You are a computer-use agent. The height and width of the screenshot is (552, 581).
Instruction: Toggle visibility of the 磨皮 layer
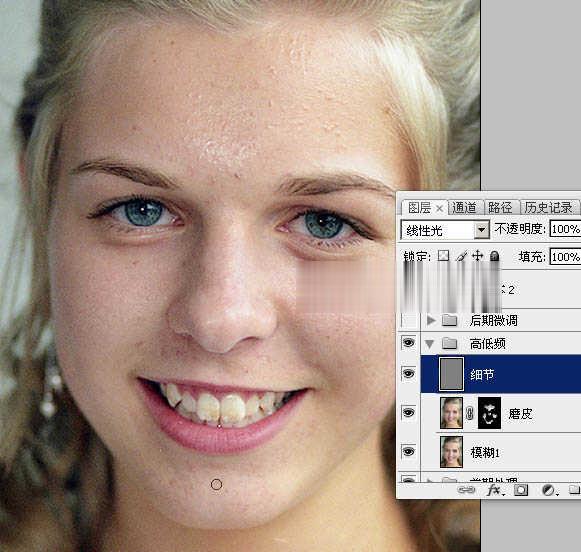[x=408, y=412]
